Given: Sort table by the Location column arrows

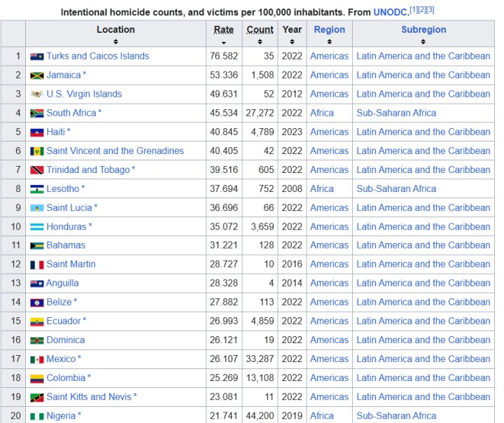Looking at the screenshot, I should pyautogui.click(x=115, y=42).
